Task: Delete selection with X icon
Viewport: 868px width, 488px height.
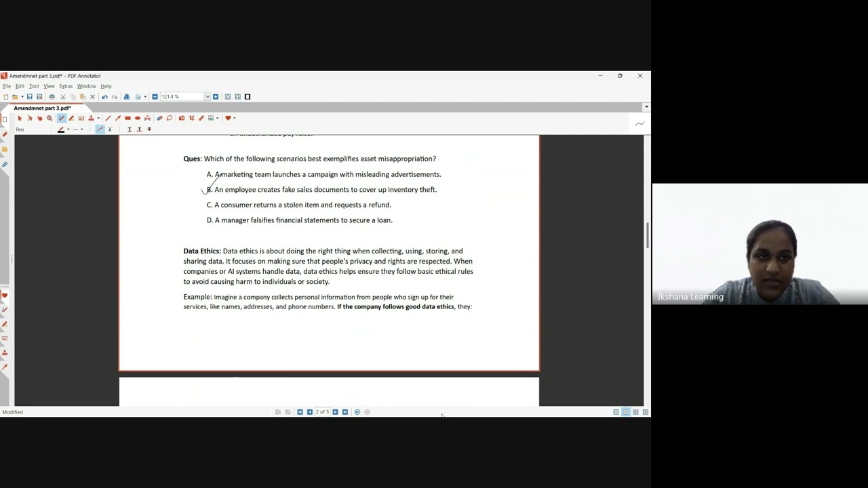Action: click(x=92, y=96)
